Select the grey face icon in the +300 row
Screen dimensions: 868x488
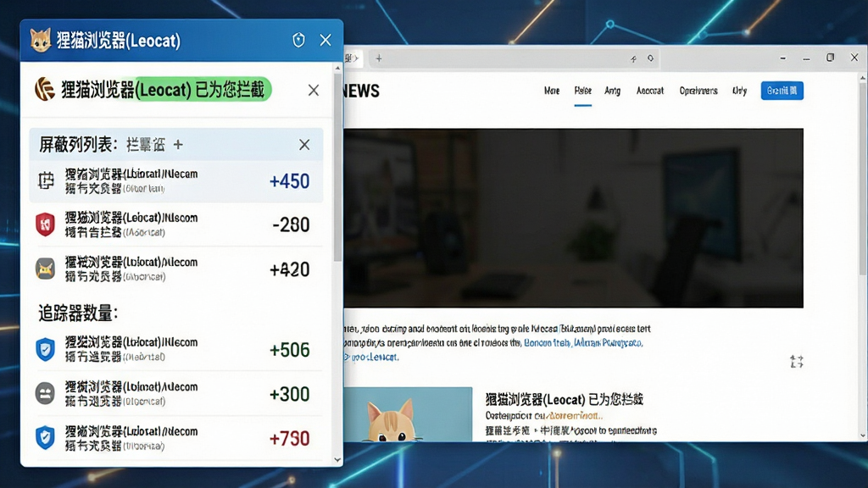pyautogui.click(x=46, y=394)
